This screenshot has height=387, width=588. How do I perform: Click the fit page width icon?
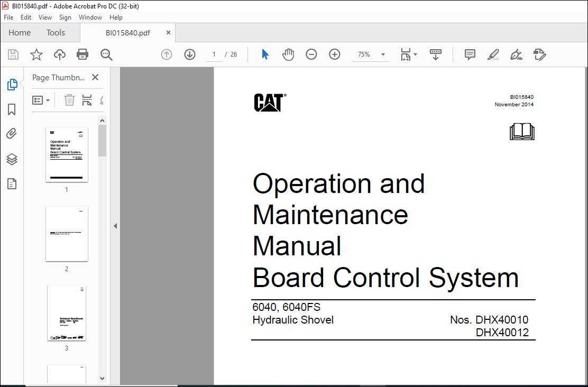406,55
